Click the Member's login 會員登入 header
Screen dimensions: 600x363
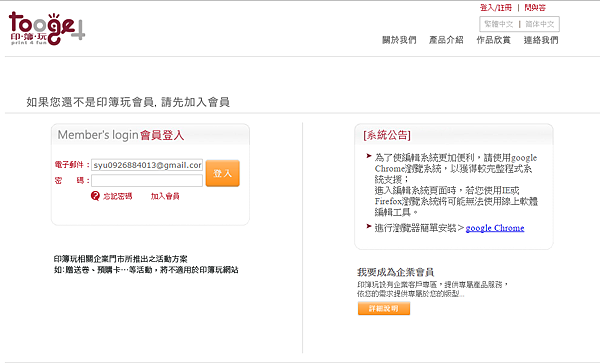click(121, 135)
